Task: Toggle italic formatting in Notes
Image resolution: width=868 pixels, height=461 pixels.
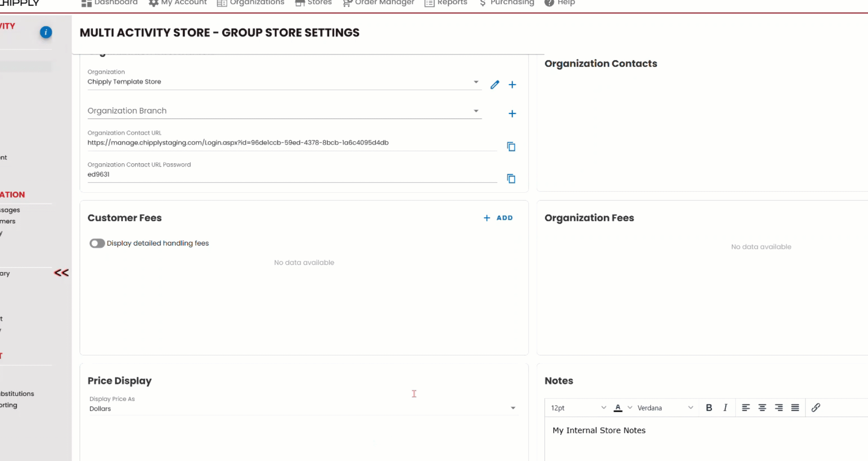Action: point(725,407)
